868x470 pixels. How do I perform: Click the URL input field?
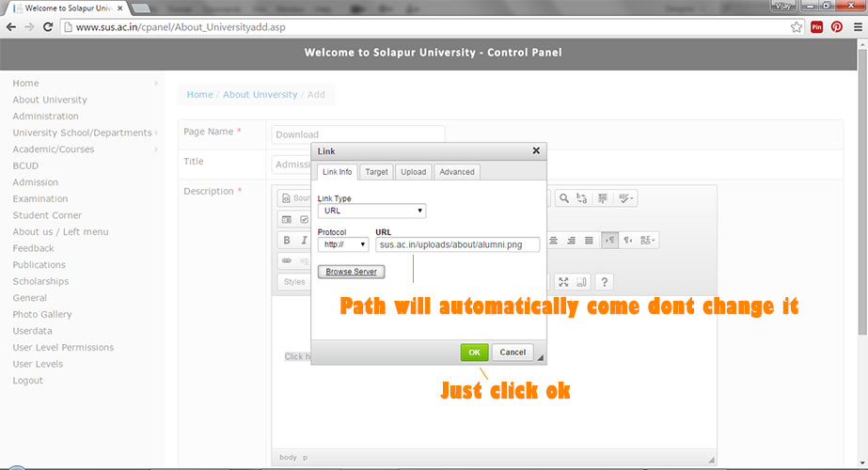point(457,244)
